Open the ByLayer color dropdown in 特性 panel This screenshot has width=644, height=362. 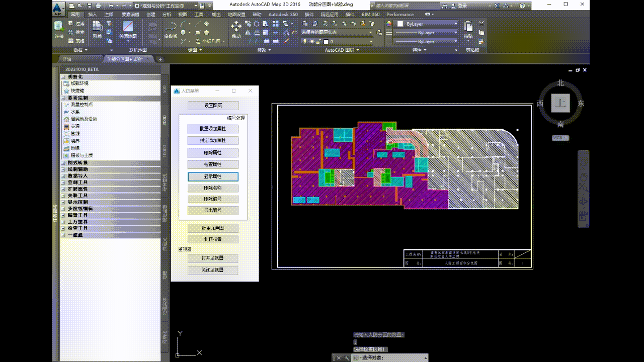(456, 24)
